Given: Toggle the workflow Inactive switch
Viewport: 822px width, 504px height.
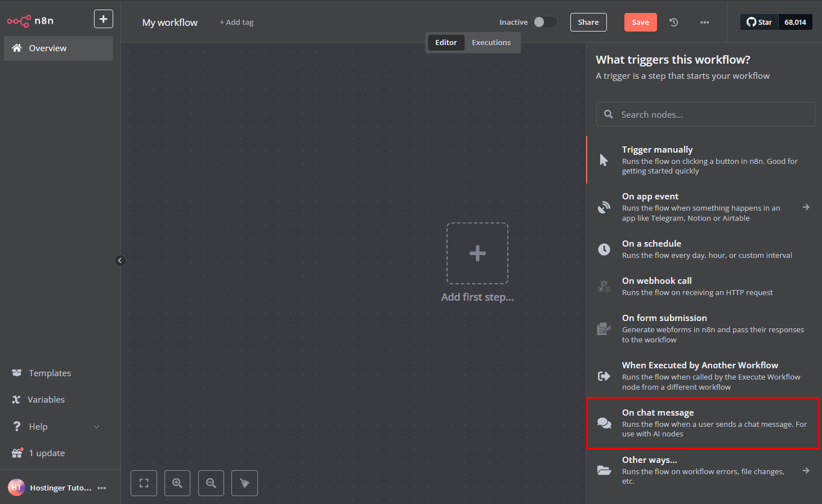Looking at the screenshot, I should click(x=545, y=21).
